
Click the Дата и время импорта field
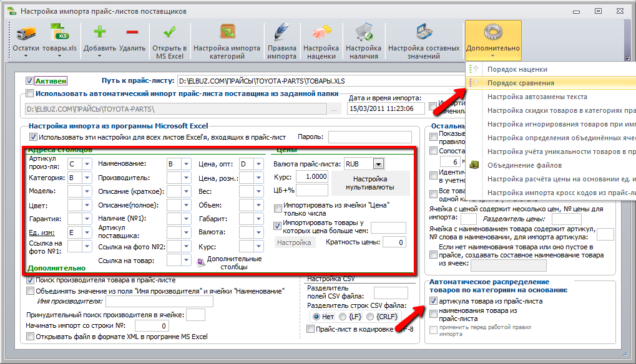point(386,108)
